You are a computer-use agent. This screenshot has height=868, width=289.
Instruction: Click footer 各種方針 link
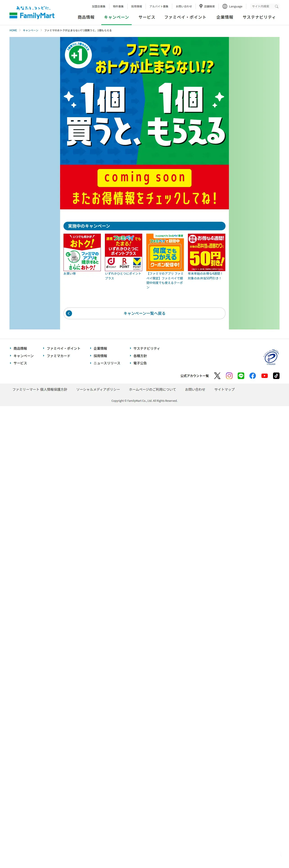pos(140,356)
